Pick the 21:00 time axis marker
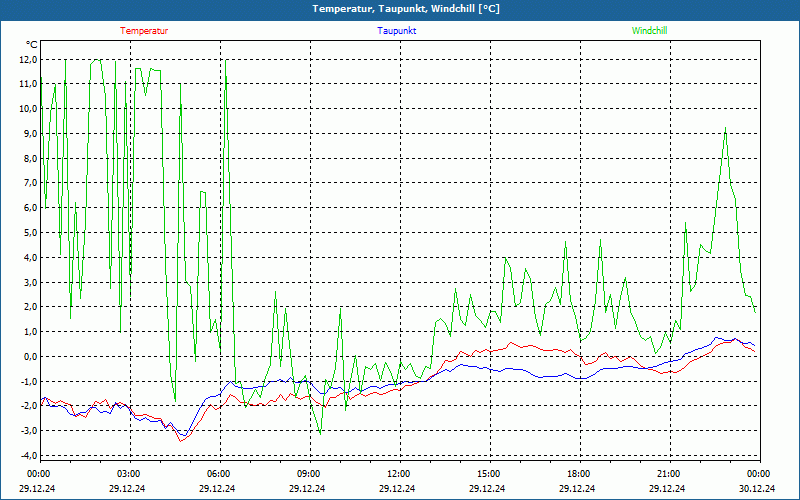 [668, 474]
